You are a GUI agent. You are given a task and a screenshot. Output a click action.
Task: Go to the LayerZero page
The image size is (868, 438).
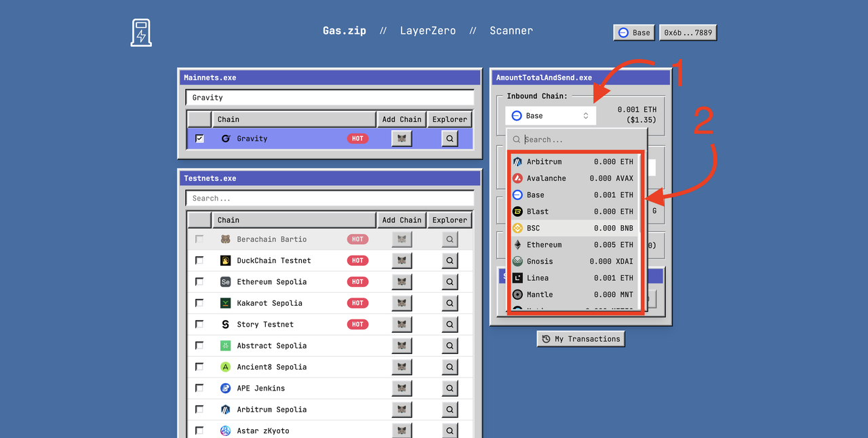point(428,31)
